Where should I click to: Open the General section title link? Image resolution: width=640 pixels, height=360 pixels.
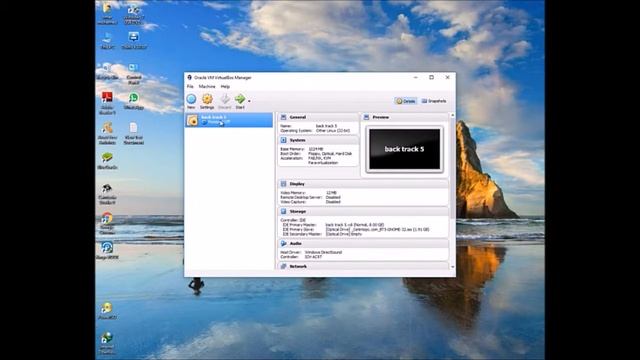point(298,117)
